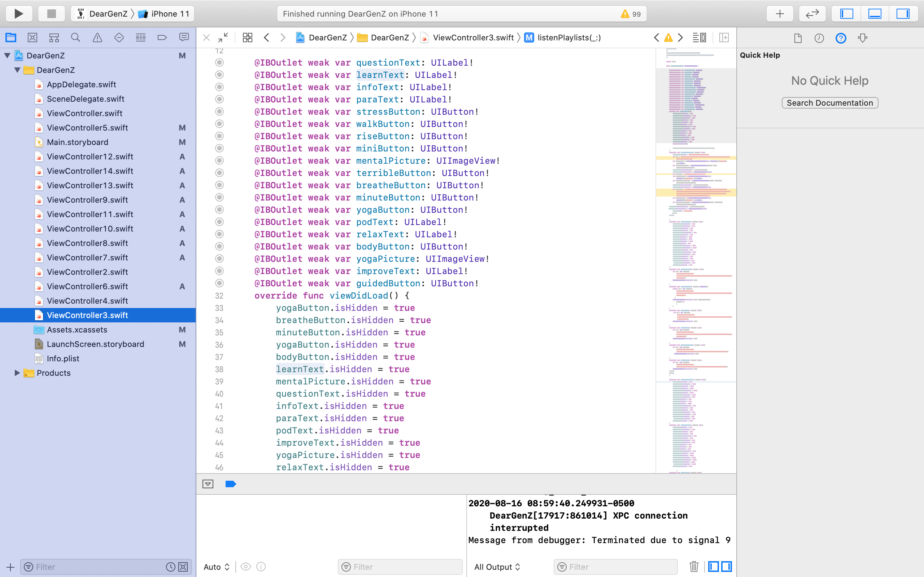This screenshot has width=924, height=577.
Task: Toggle the Navigator panel visibility
Action: (846, 14)
